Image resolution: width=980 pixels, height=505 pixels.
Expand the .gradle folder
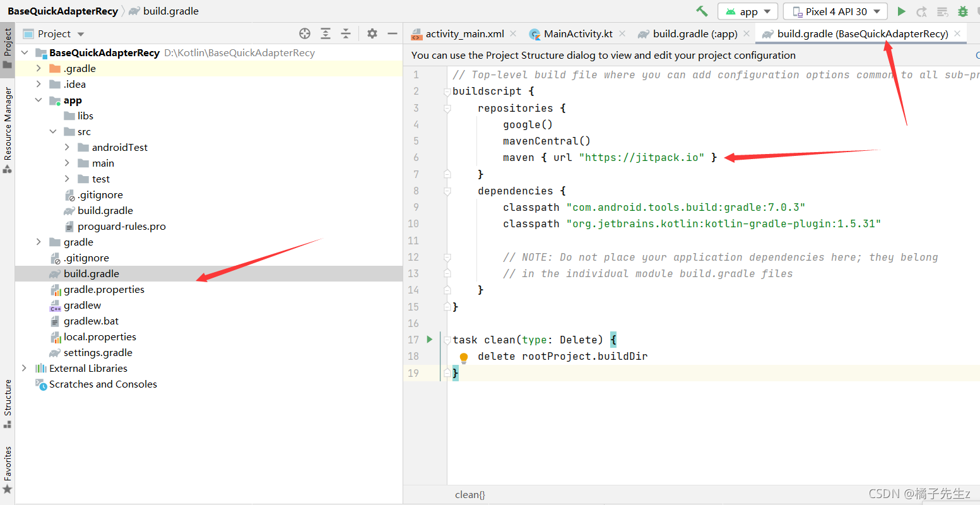38,68
